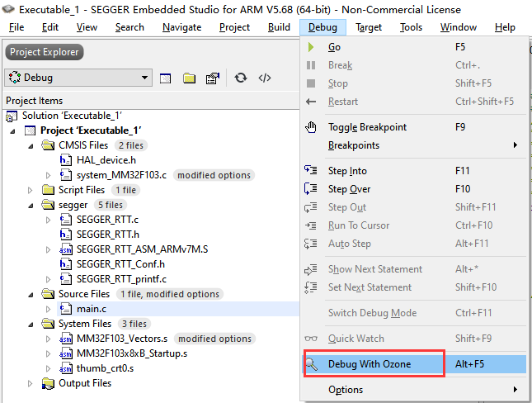532x403 pixels.
Task: Expand the SEGGER_RTT.c node
Action: pos(48,220)
